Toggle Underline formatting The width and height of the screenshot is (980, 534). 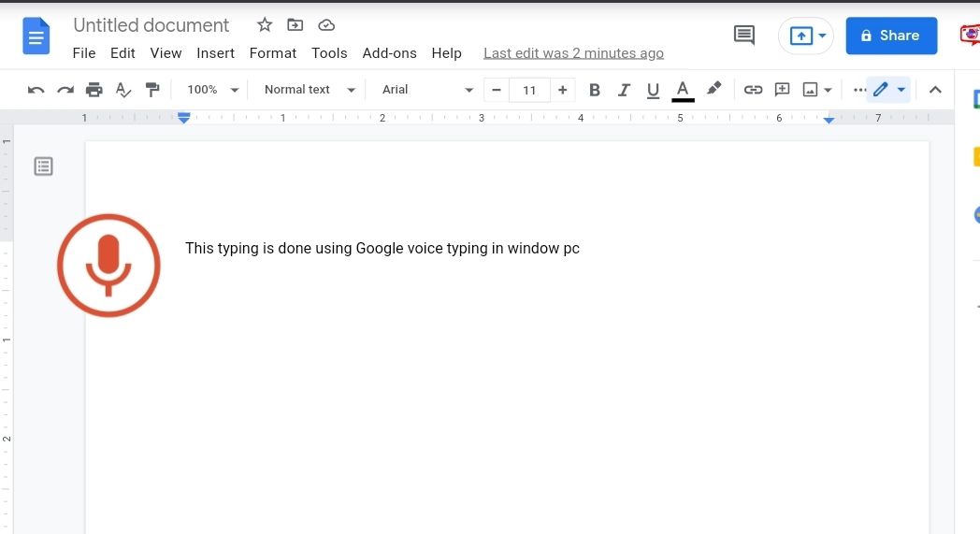point(653,91)
